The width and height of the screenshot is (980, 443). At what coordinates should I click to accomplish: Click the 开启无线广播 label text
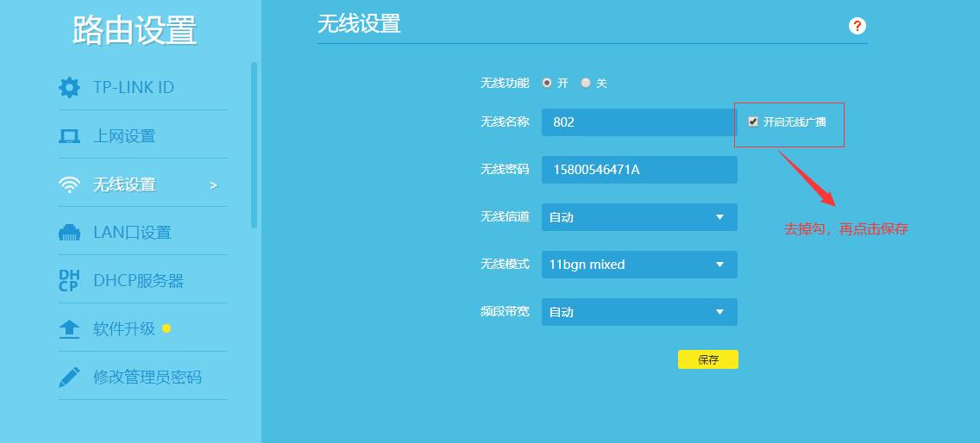click(x=795, y=122)
